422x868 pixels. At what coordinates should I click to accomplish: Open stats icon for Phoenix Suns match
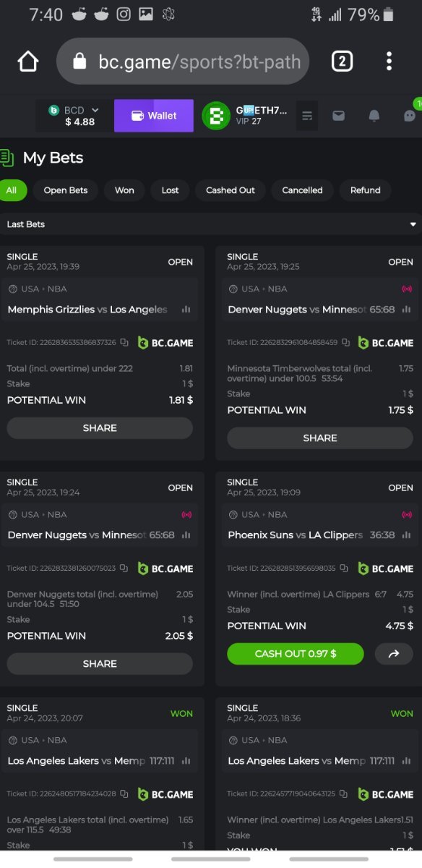[406, 535]
